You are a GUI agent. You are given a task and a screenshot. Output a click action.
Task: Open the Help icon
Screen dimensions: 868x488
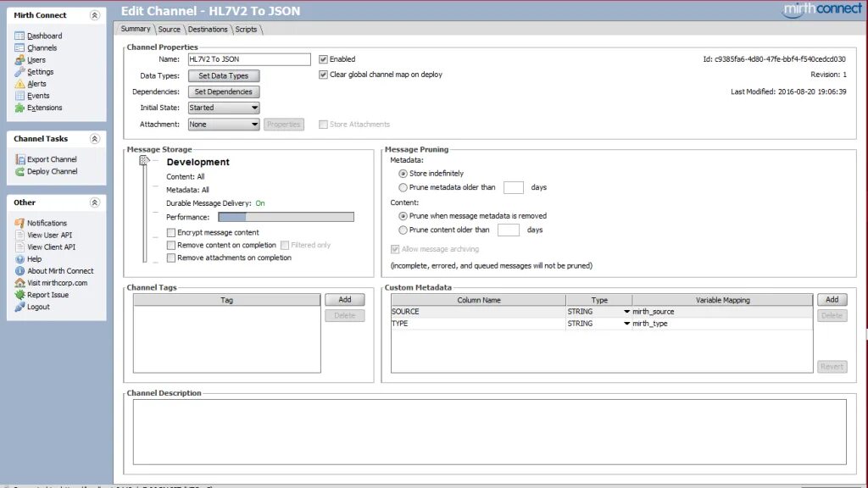19,259
